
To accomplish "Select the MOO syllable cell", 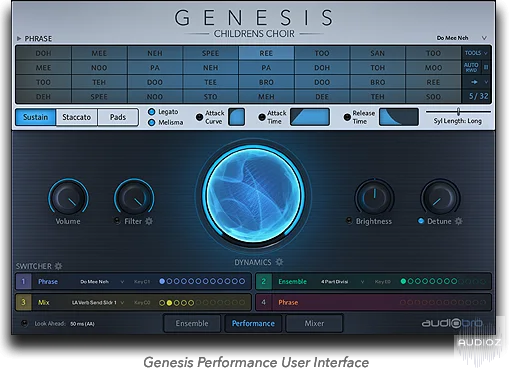I will pos(433,68).
